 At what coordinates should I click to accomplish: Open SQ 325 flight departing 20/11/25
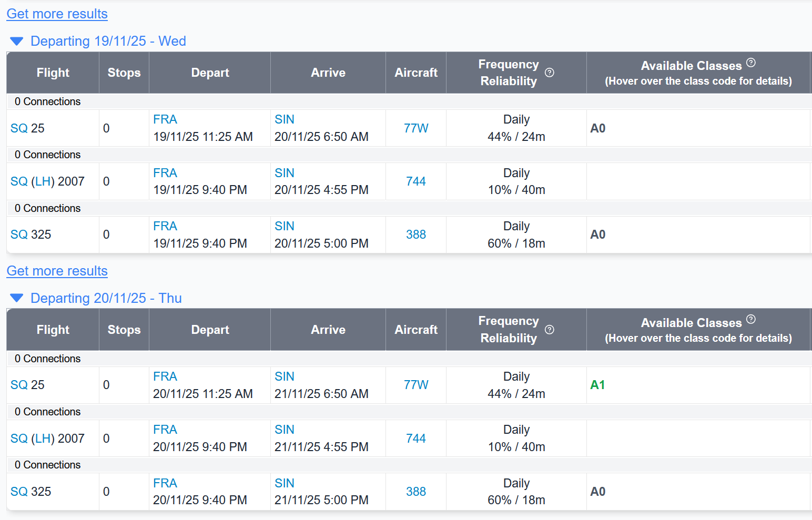19,492
